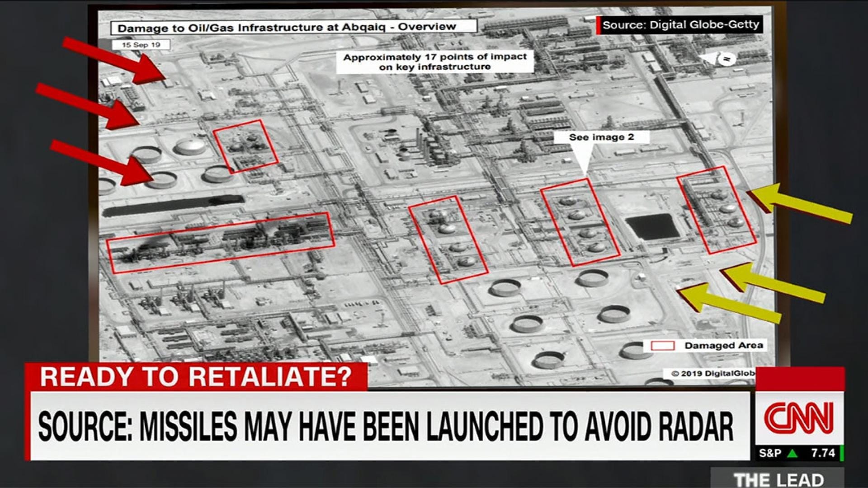Click the 'See image 2' callout label
The image size is (868, 488).
pos(601,137)
